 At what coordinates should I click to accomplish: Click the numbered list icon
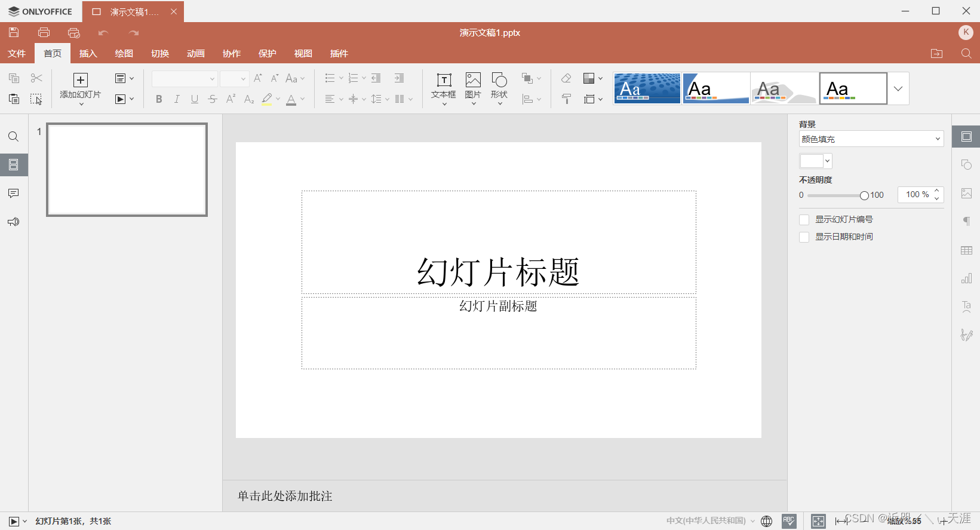pyautogui.click(x=353, y=78)
